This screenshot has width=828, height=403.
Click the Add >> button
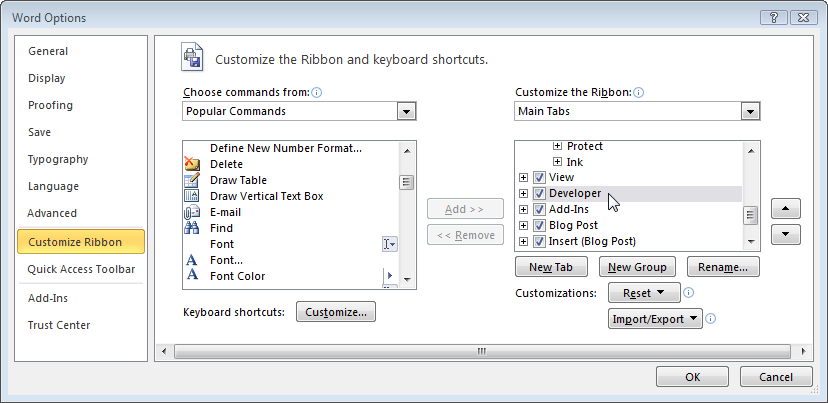(x=465, y=209)
